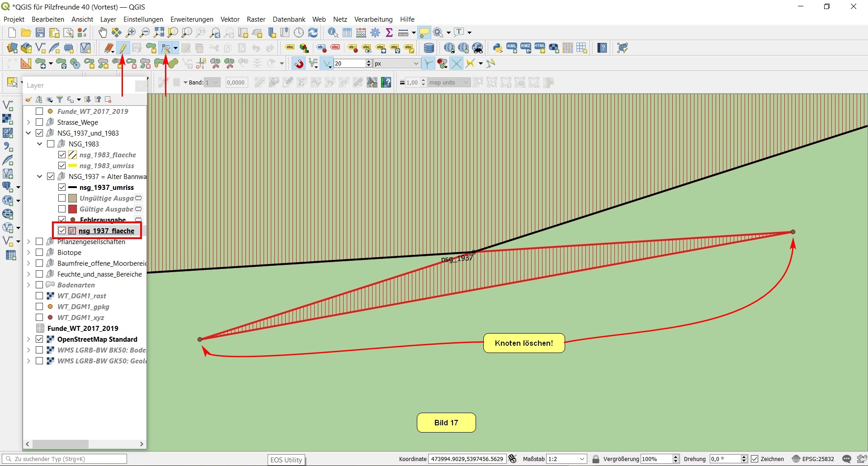Open the Maßstab scale dropdown
Screen dimensions: 868x466
point(582,459)
